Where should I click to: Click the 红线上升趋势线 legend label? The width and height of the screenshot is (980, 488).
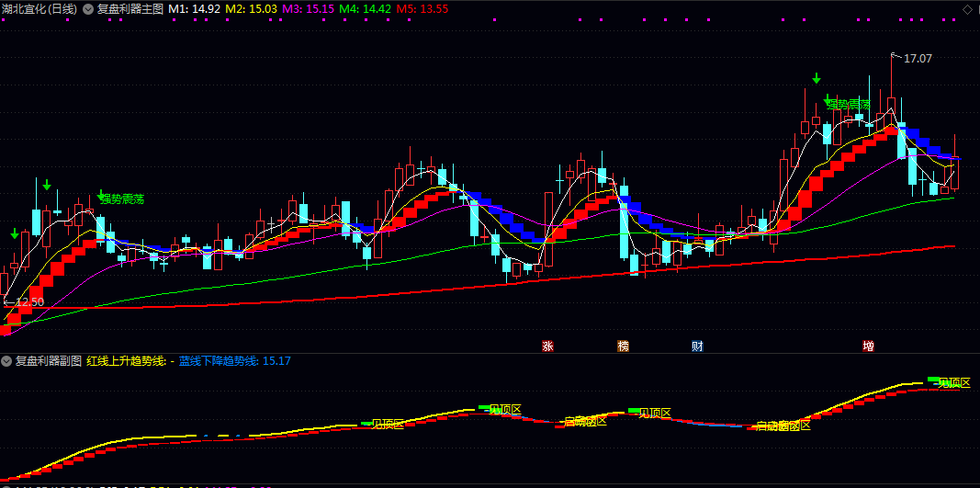(130, 361)
